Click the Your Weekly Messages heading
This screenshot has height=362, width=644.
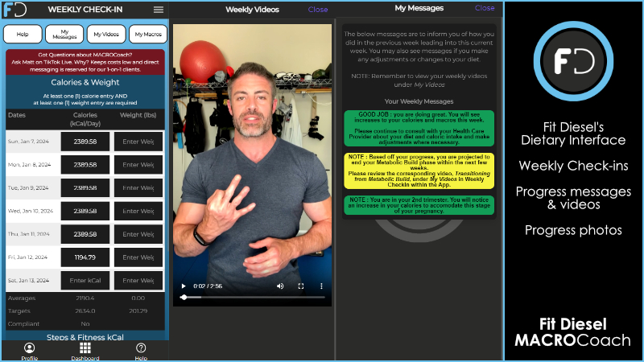click(x=419, y=101)
